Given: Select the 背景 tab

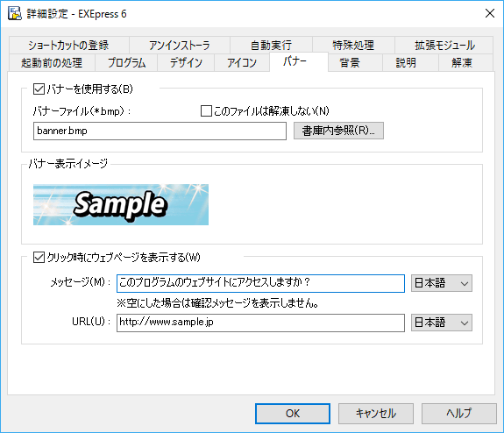Looking at the screenshot, I should point(350,63).
